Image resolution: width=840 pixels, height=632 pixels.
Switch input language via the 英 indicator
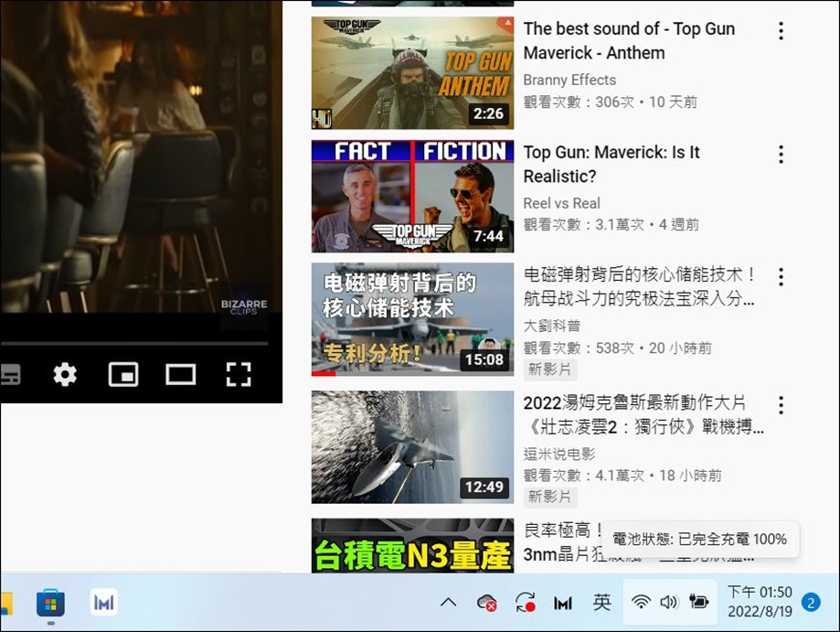click(x=602, y=603)
